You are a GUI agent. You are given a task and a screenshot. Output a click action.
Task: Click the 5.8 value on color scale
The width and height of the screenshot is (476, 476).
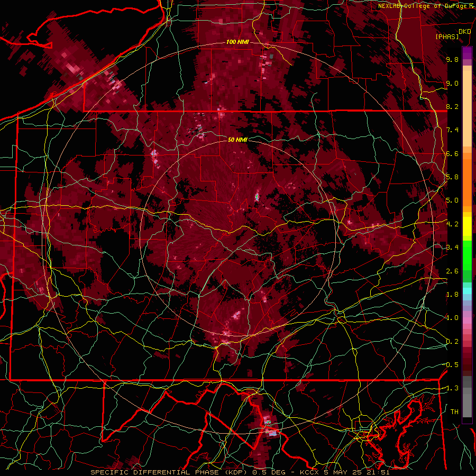452,177
